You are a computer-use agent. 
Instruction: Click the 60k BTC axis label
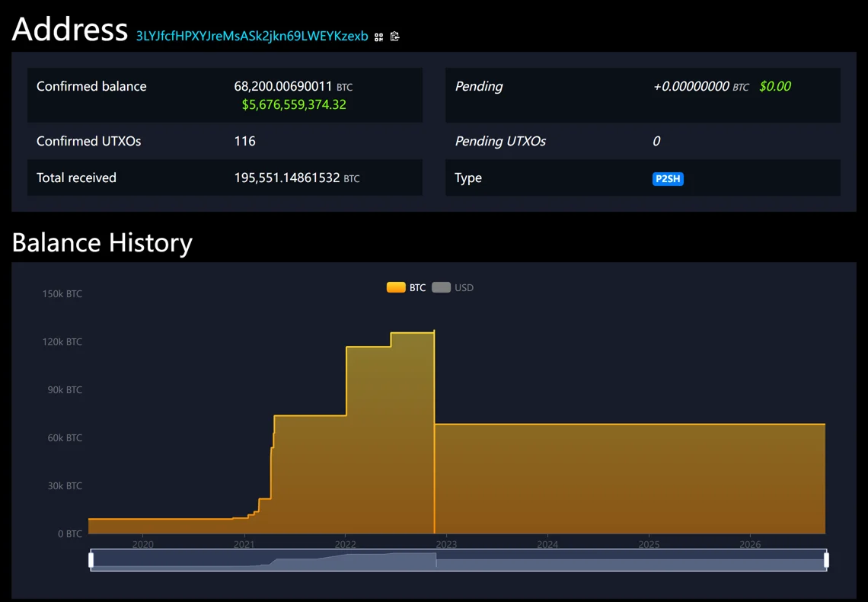pyautogui.click(x=65, y=438)
